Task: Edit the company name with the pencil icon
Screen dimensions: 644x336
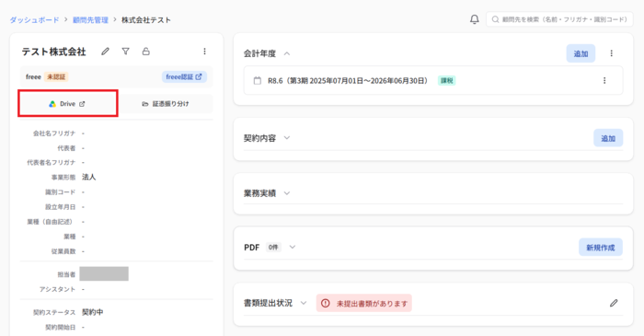Action: [106, 52]
